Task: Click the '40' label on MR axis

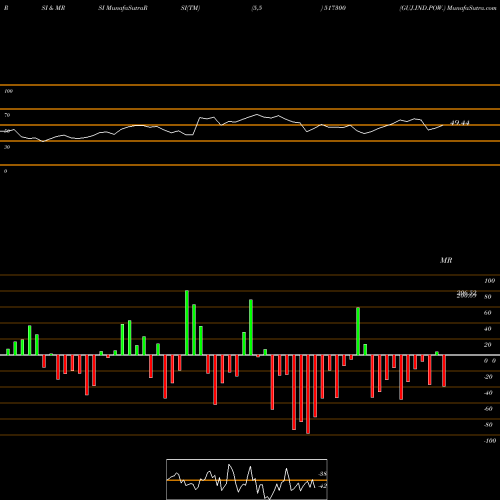Action: click(x=488, y=329)
